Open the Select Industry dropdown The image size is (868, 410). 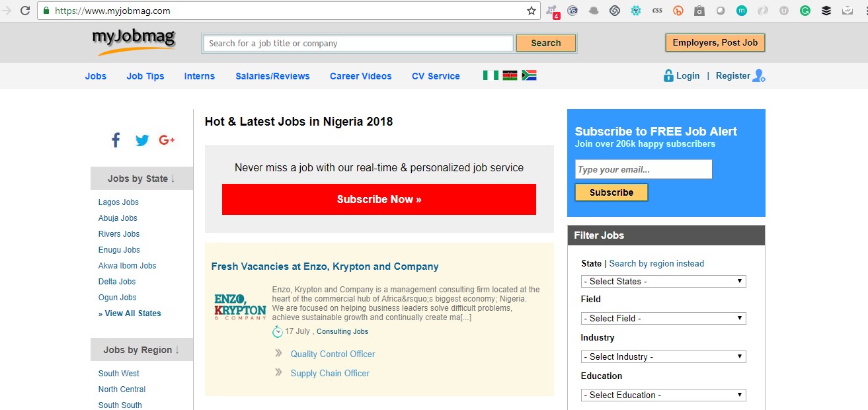[664, 356]
